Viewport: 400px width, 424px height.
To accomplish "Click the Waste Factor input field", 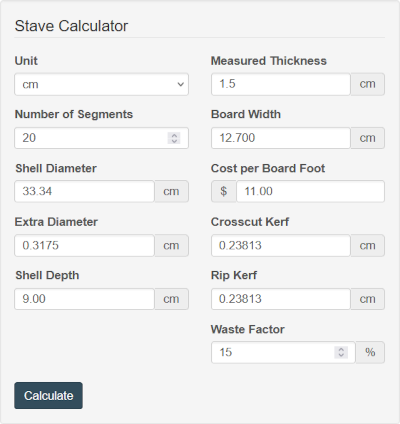I will pos(283,352).
